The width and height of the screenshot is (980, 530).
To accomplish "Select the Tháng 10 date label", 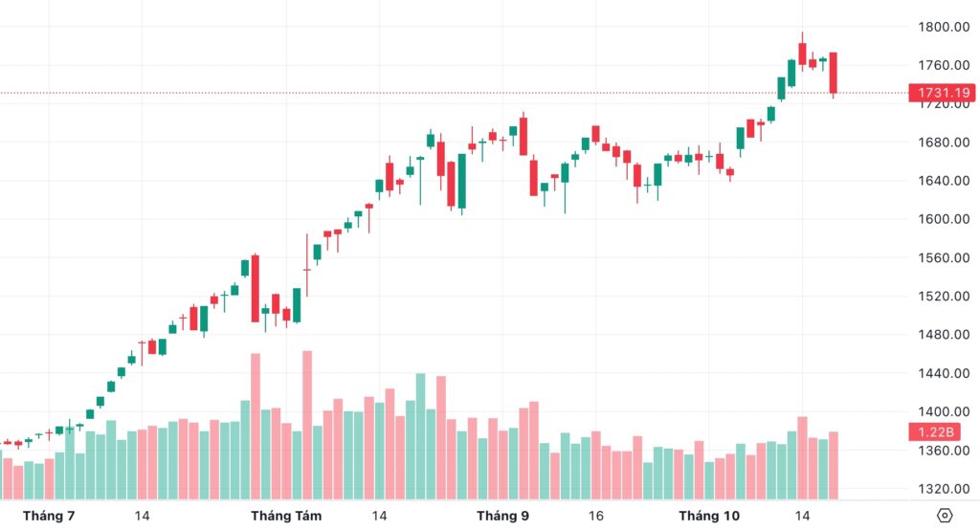I will [x=709, y=516].
